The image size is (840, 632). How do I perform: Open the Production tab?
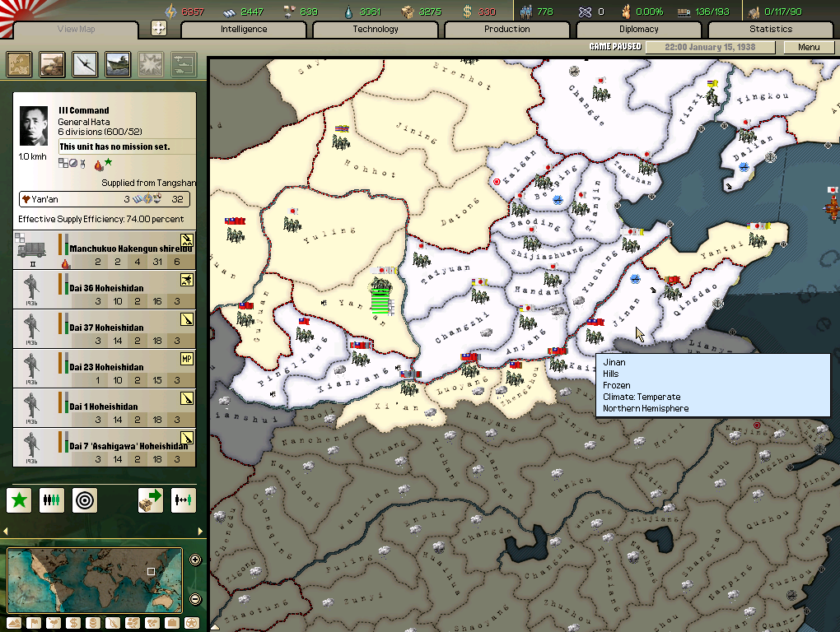(506, 30)
